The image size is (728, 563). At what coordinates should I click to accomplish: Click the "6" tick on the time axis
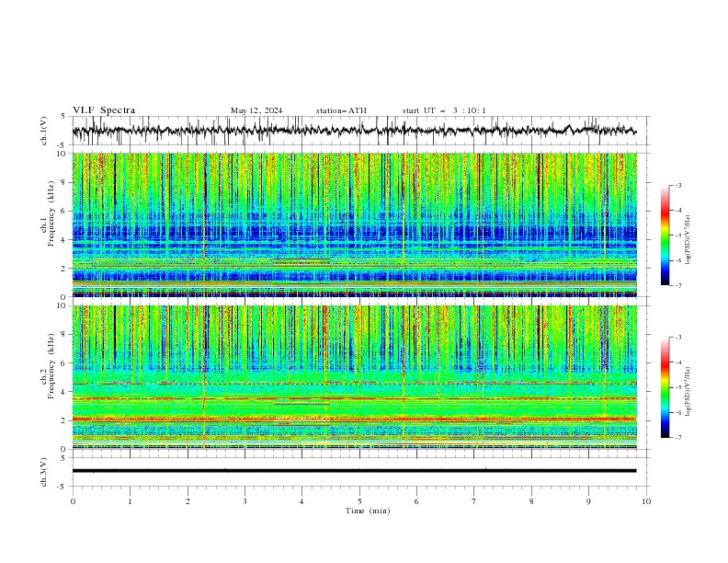coord(416,501)
